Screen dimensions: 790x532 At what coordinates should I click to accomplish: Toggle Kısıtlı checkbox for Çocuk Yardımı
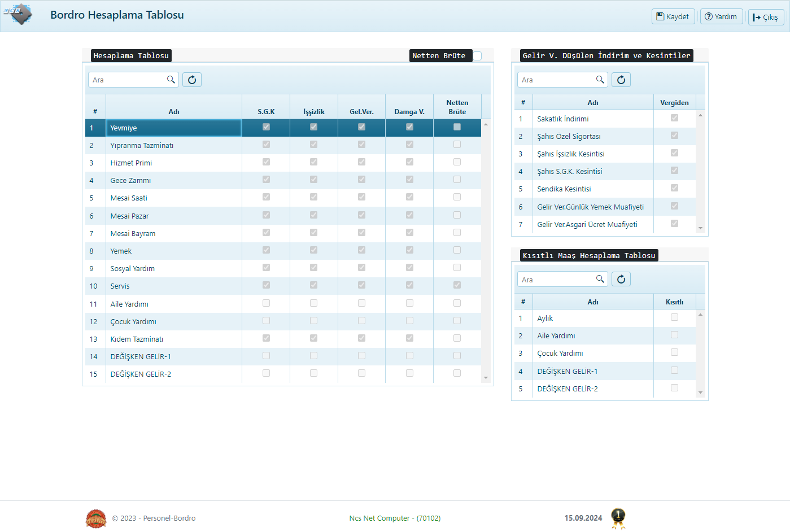tap(674, 352)
